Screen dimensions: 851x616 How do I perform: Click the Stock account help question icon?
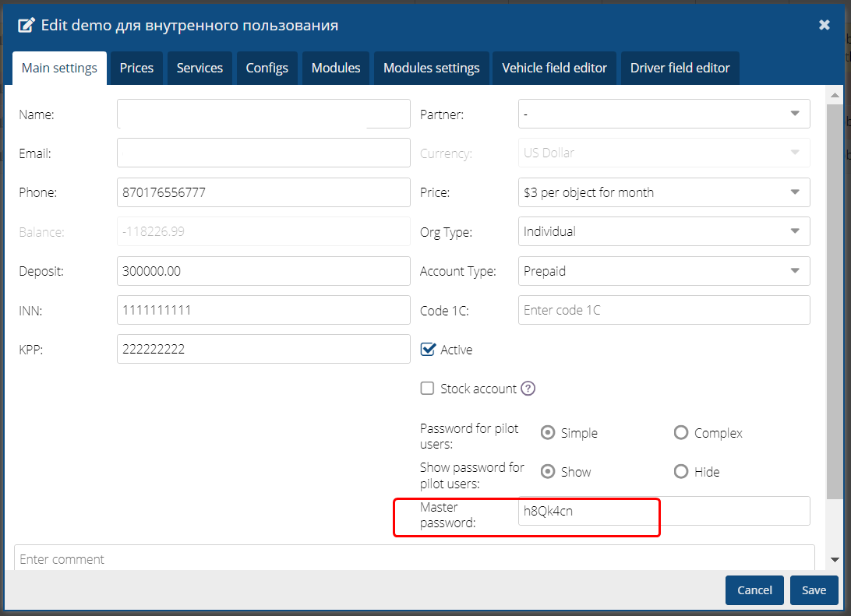point(528,389)
